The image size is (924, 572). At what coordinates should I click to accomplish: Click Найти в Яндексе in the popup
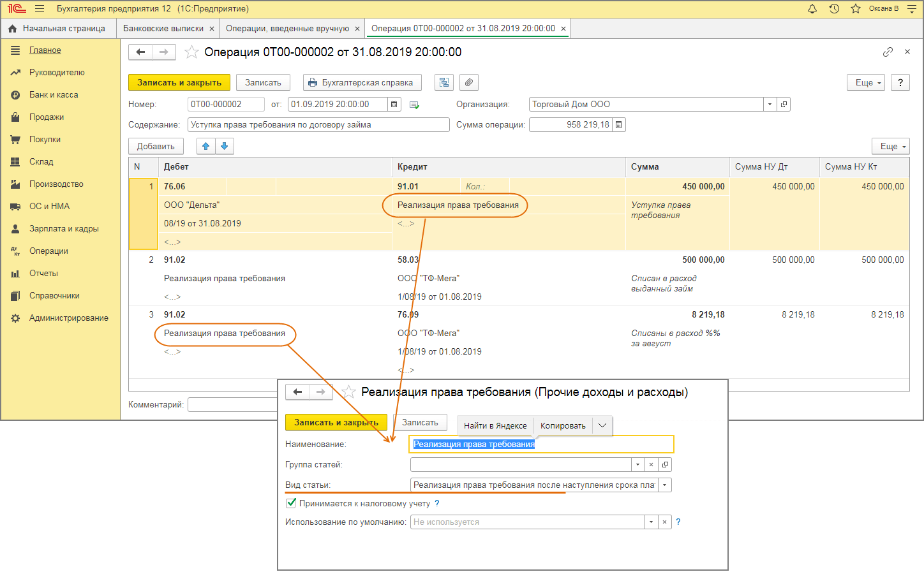coord(495,426)
